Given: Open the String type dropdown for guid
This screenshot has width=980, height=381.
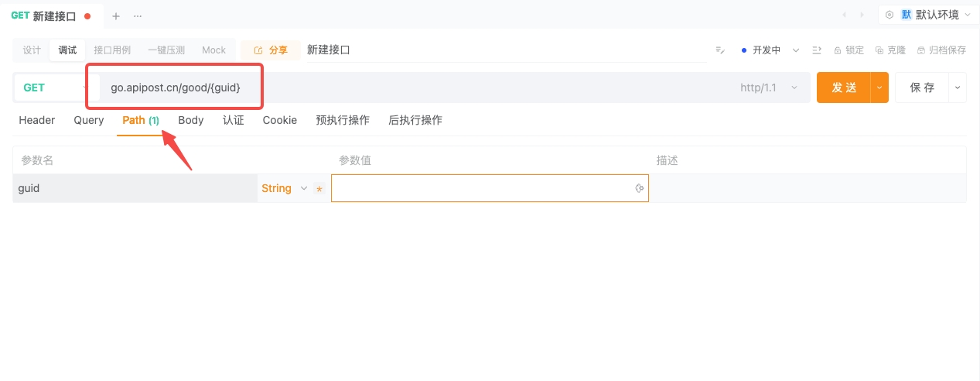Looking at the screenshot, I should tap(283, 189).
